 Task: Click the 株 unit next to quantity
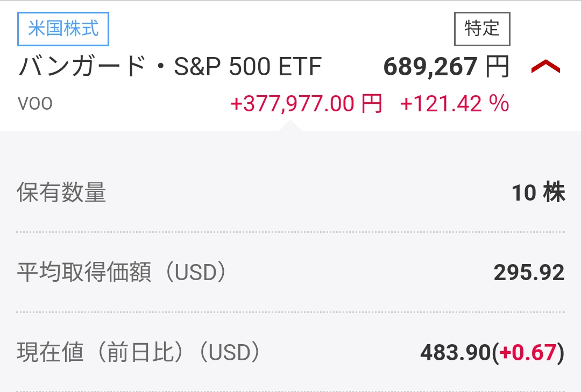pyautogui.click(x=554, y=193)
